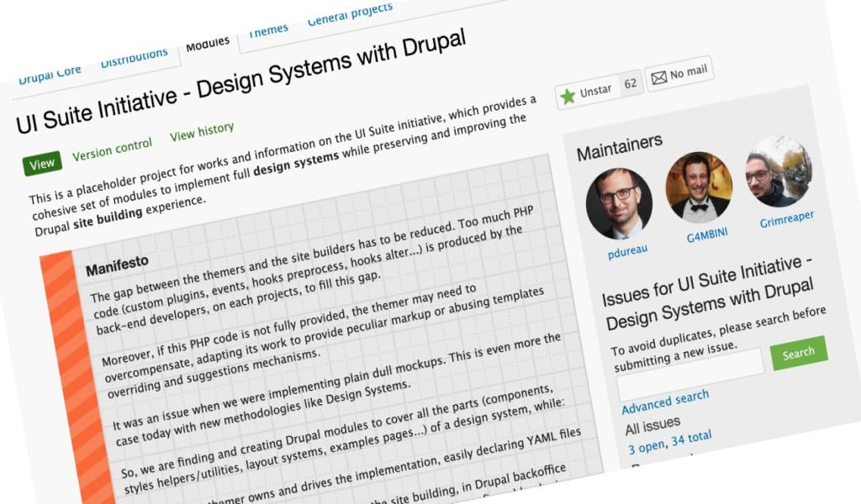
Task: Switch to the Themes tab
Action: [x=268, y=31]
